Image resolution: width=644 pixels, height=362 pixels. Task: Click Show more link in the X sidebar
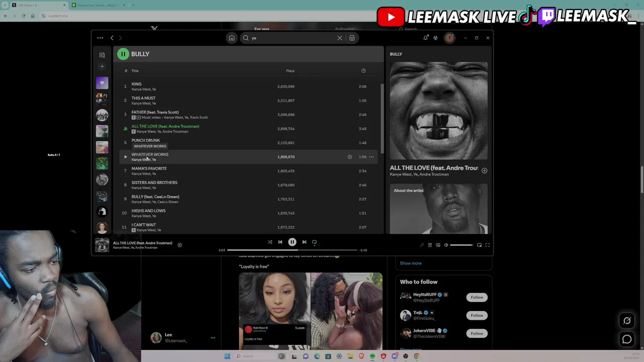click(411, 263)
